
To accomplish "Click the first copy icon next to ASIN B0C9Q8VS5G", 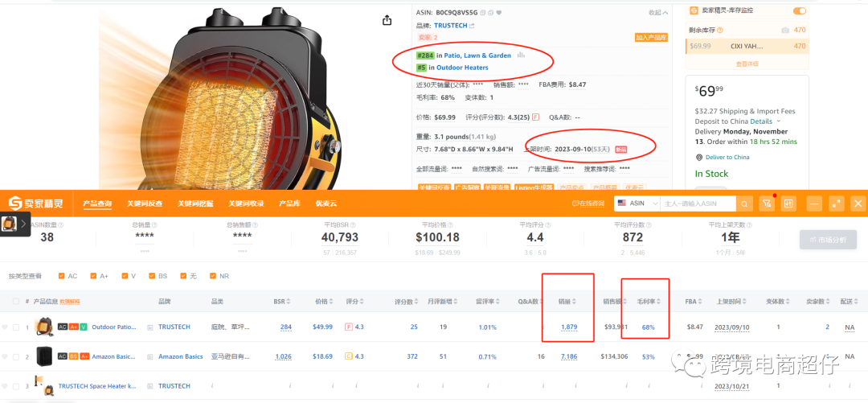I will tap(483, 12).
